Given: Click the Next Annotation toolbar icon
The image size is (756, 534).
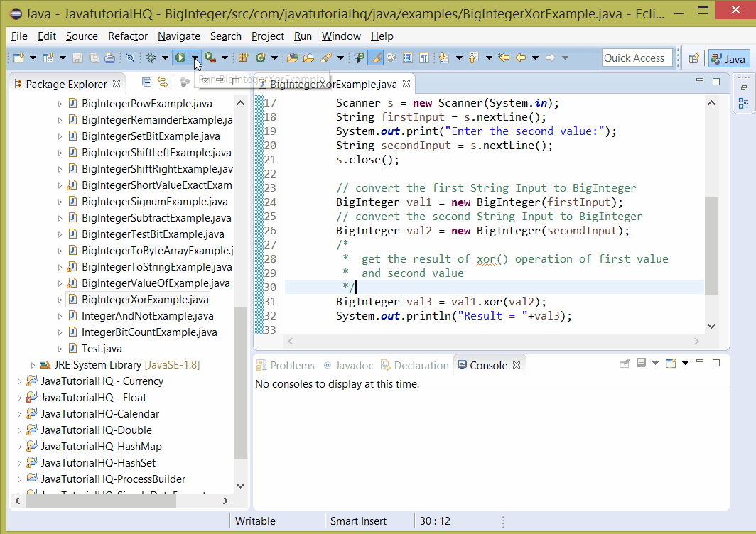Looking at the screenshot, I should (443, 57).
